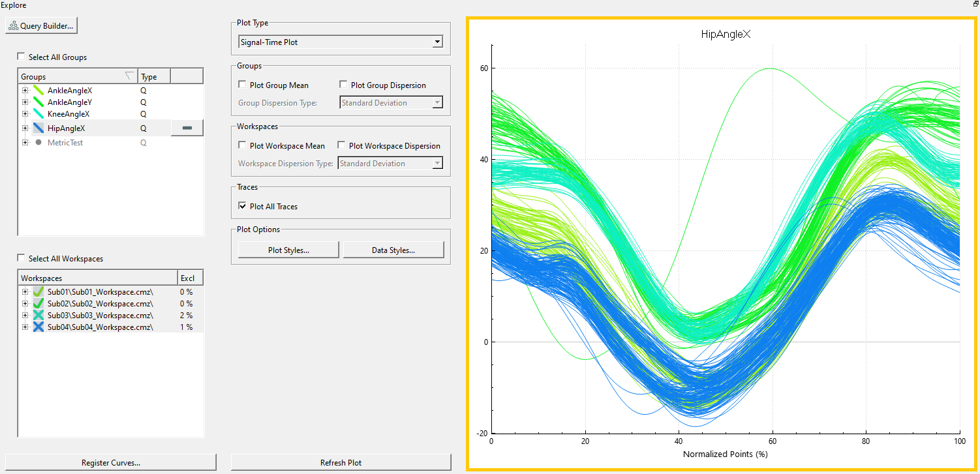Viewport: 980px width, 474px height.
Task: Uncheck Plot All Traces
Action: [x=242, y=206]
